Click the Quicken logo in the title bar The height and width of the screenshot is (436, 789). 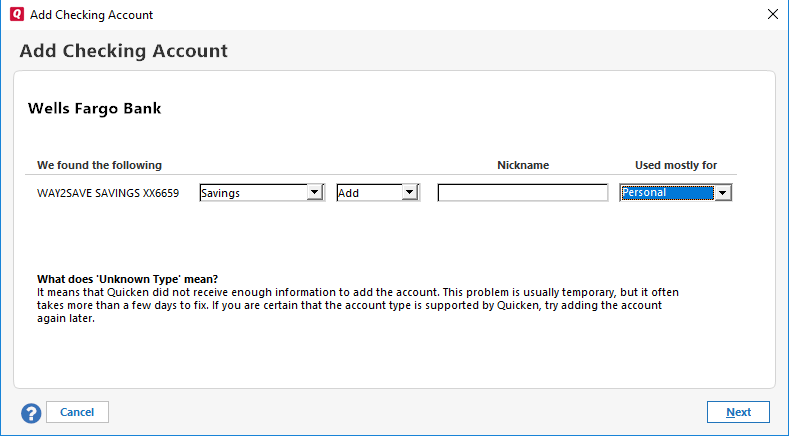tap(16, 15)
